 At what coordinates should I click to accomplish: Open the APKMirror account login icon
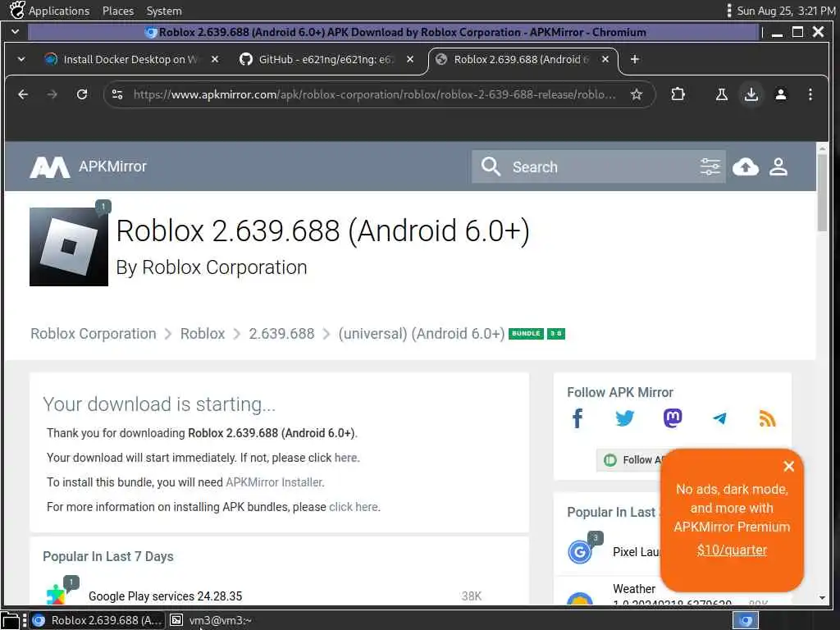click(x=778, y=167)
